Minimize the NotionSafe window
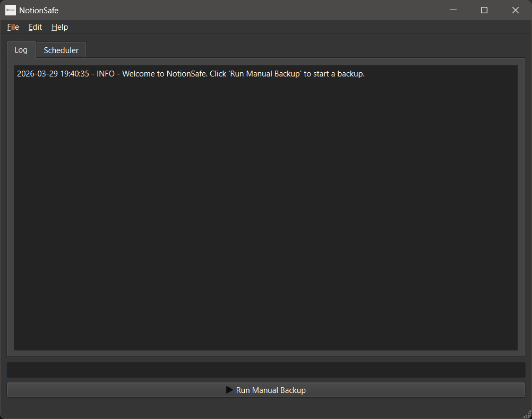The image size is (532, 419). click(452, 10)
